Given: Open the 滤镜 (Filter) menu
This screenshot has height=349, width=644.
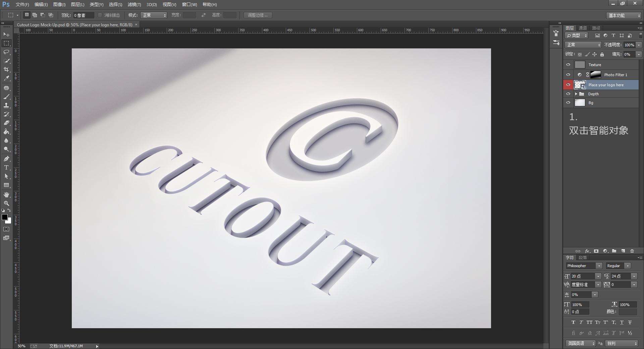Looking at the screenshot, I should point(134,4).
